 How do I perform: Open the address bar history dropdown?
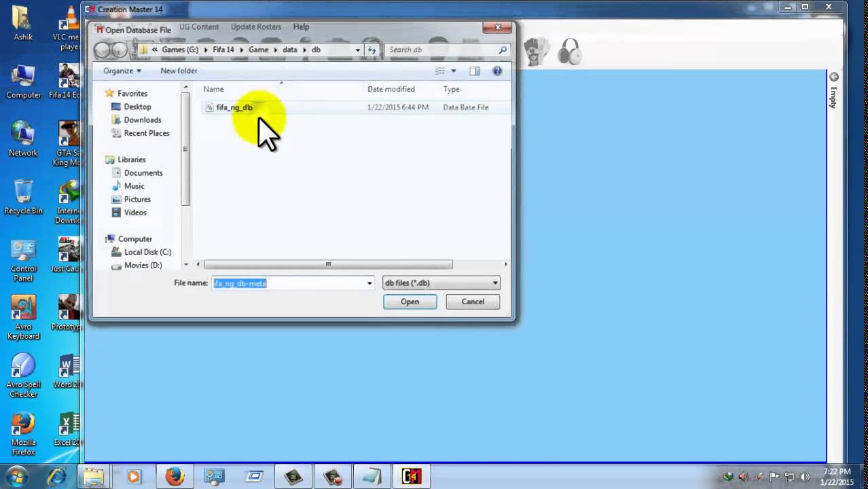358,50
